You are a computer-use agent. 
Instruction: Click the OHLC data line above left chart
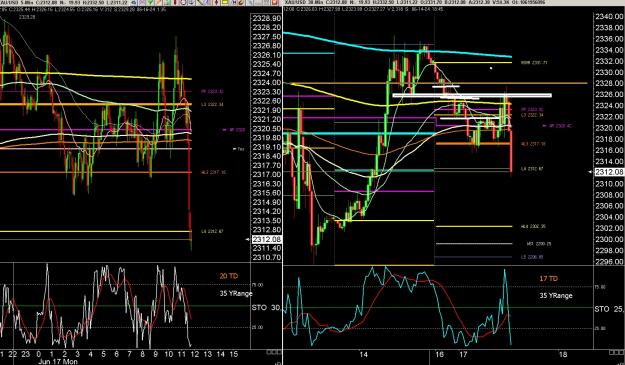coord(83,10)
